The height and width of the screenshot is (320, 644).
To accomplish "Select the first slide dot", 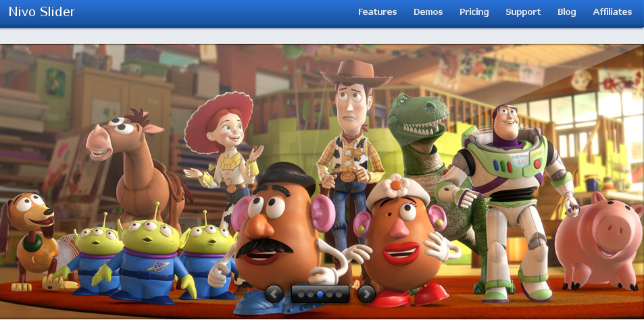I will 301,294.
